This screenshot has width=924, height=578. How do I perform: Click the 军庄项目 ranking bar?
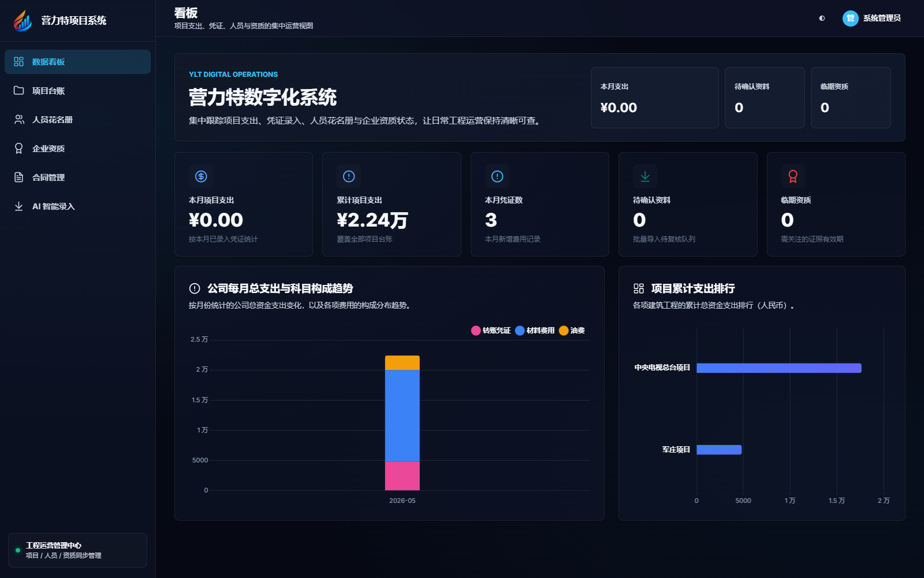click(719, 450)
